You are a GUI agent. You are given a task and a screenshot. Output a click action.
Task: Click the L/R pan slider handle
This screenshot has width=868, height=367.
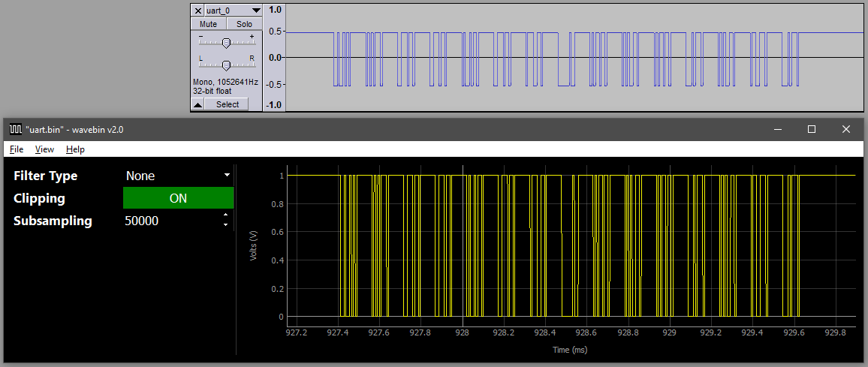(x=226, y=65)
